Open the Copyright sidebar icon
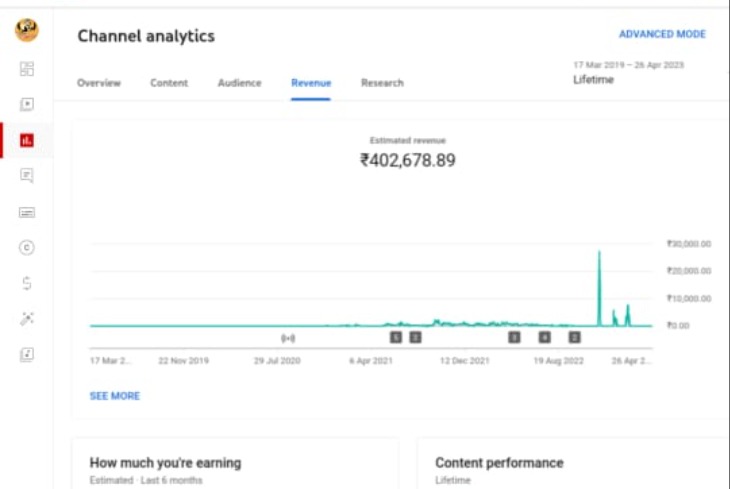This screenshot has height=489, width=730. click(x=27, y=247)
